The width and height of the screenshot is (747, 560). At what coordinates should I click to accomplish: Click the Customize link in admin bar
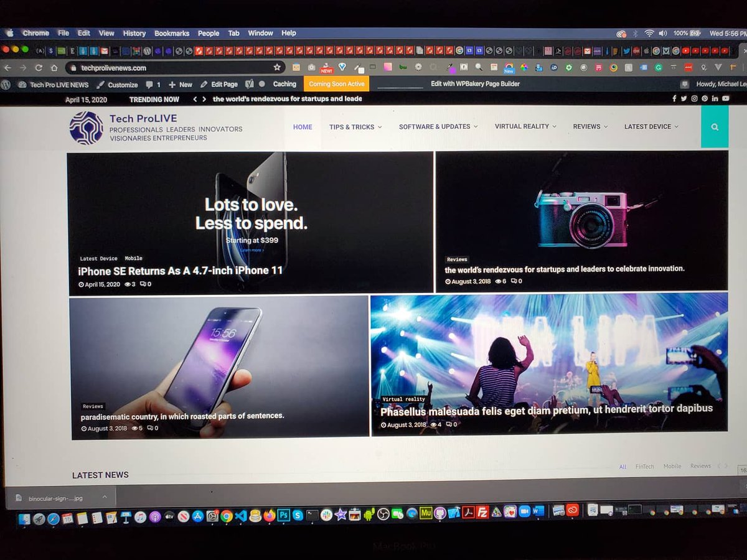point(118,85)
